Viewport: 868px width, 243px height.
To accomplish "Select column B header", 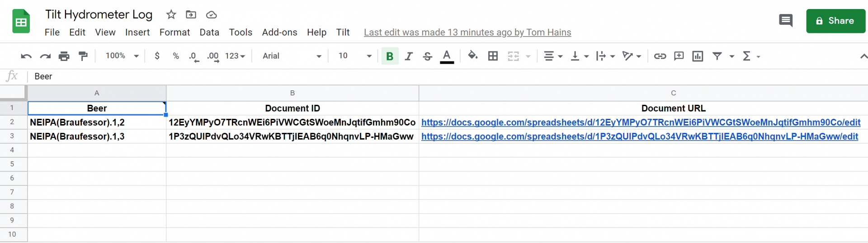I will click(292, 93).
